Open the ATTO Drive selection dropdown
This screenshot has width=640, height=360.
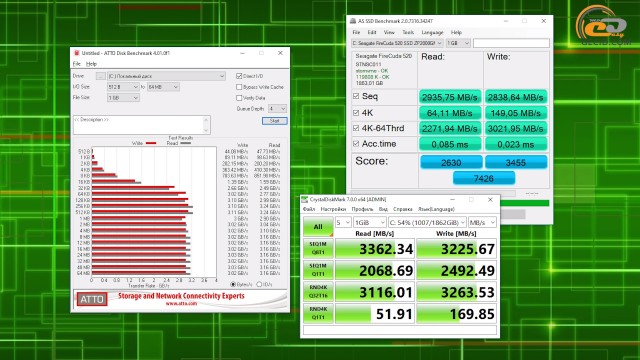[166, 76]
